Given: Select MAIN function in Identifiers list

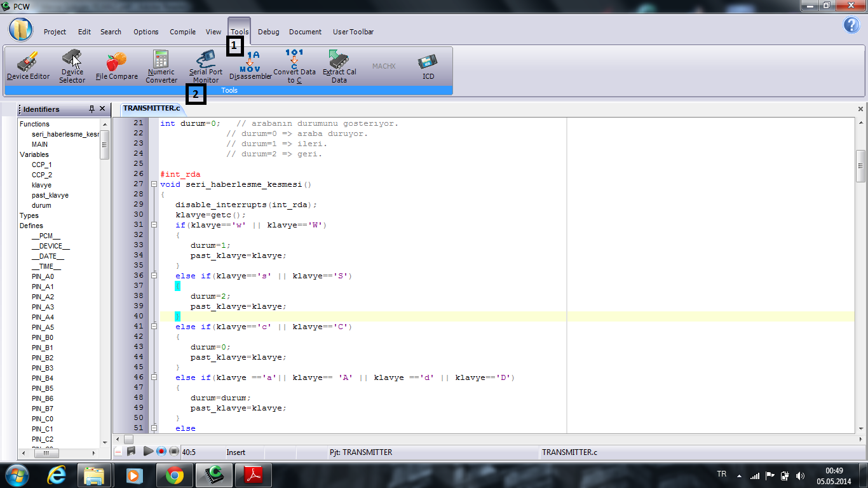Looking at the screenshot, I should 39,144.
